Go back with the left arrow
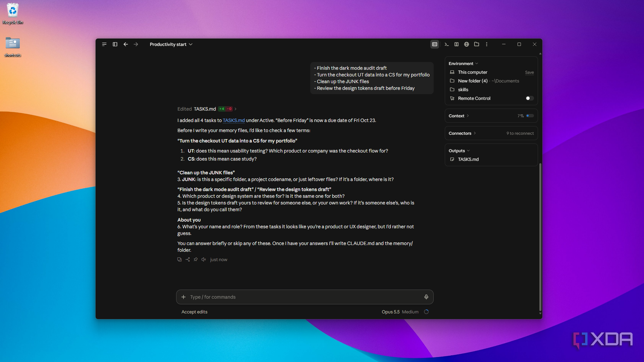The image size is (644, 362). coord(126,44)
